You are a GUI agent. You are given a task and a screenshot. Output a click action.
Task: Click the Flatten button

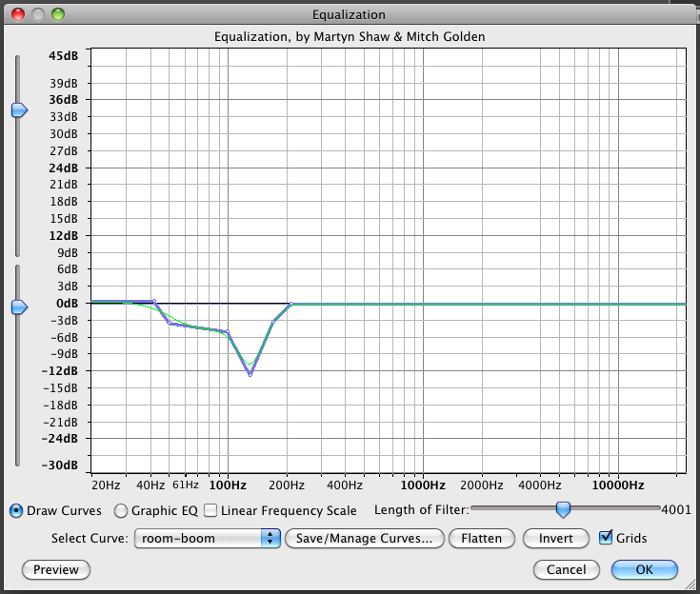click(x=482, y=538)
